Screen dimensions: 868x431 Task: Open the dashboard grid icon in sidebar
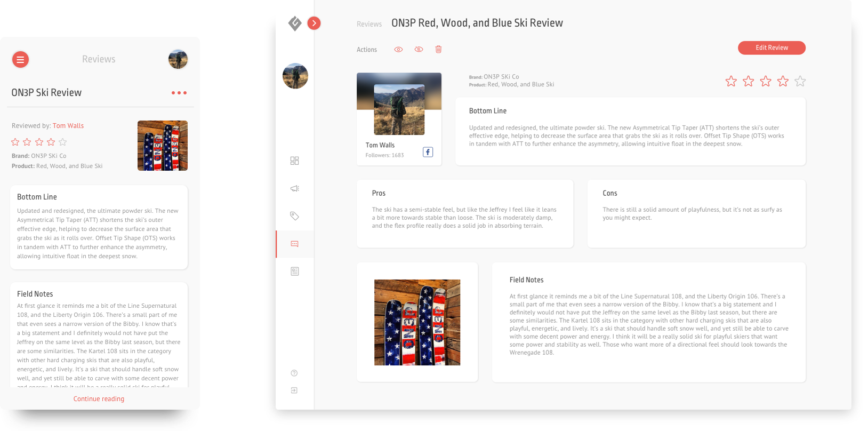point(294,161)
